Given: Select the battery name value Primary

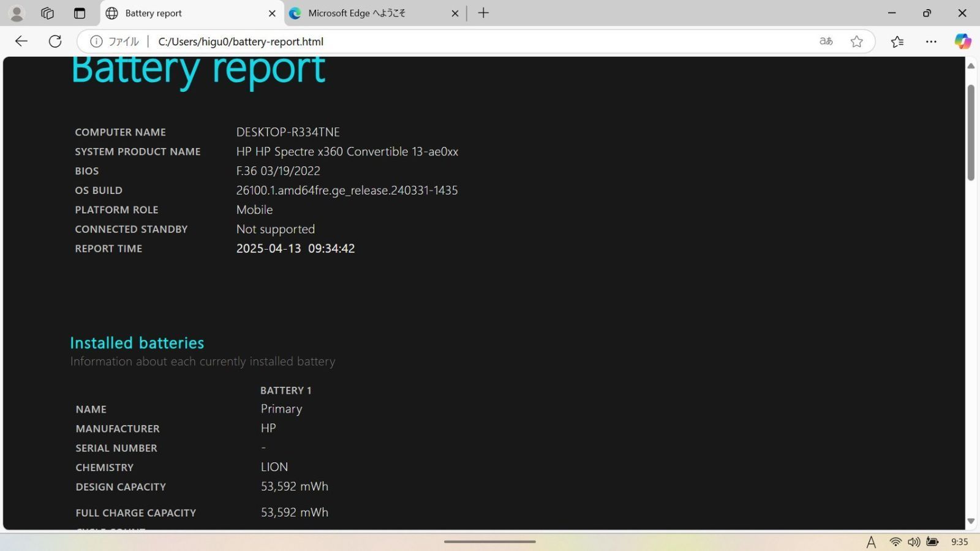Looking at the screenshot, I should (x=281, y=409).
